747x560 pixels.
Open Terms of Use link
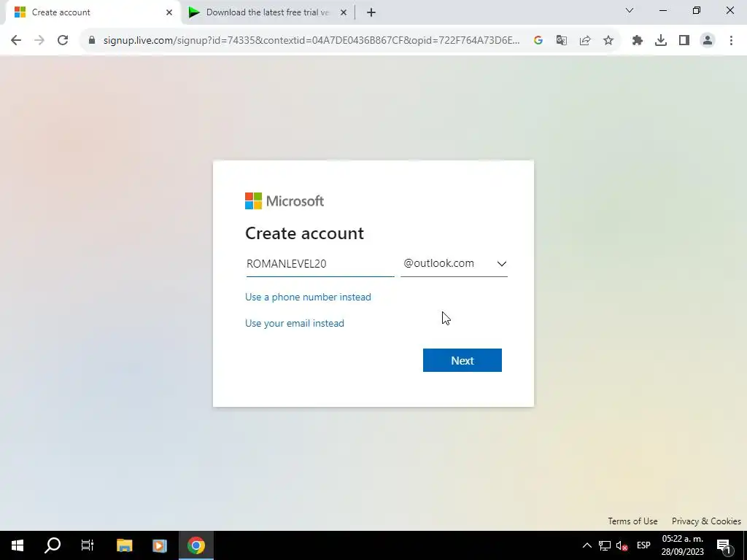pyautogui.click(x=632, y=521)
